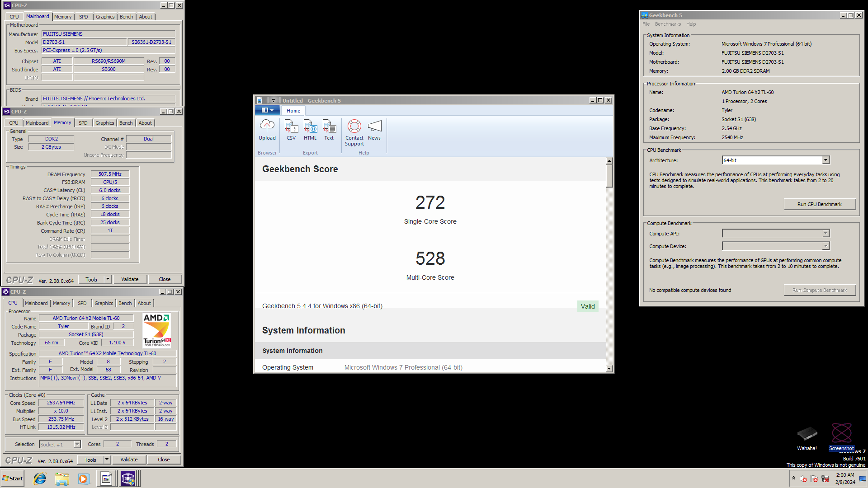Open the Wahaha! desktop icon
The width and height of the screenshot is (868, 488).
(807, 438)
